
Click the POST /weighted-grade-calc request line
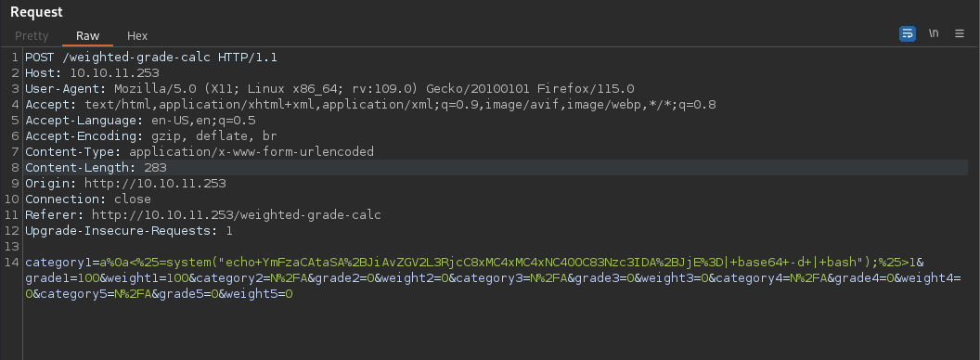coord(151,58)
